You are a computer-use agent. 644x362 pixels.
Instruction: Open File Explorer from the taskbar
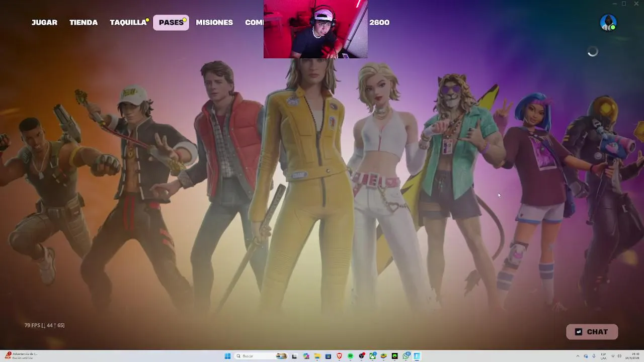317,356
